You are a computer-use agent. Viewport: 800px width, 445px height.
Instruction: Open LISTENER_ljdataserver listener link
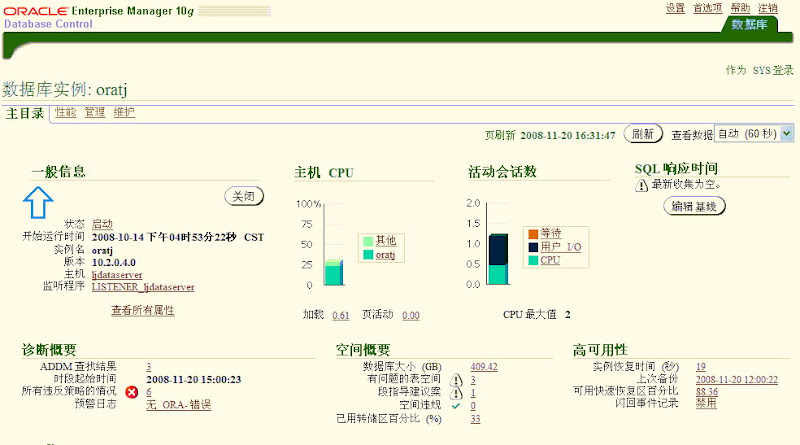(x=143, y=287)
